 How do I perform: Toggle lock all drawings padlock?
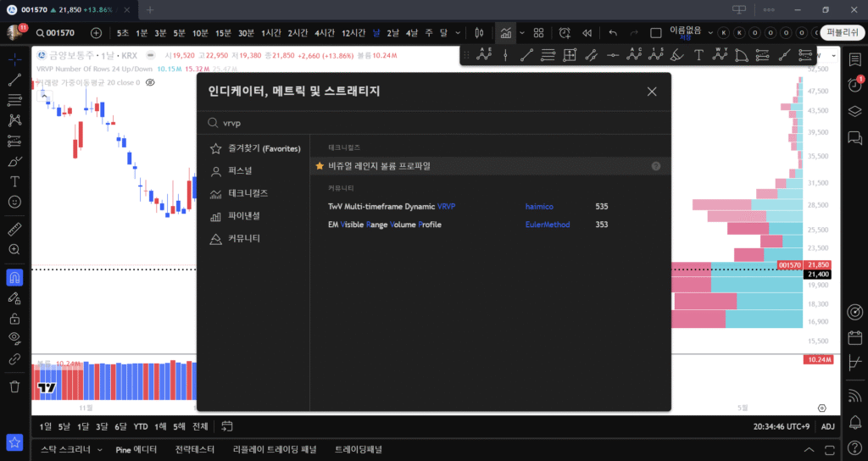click(14, 319)
